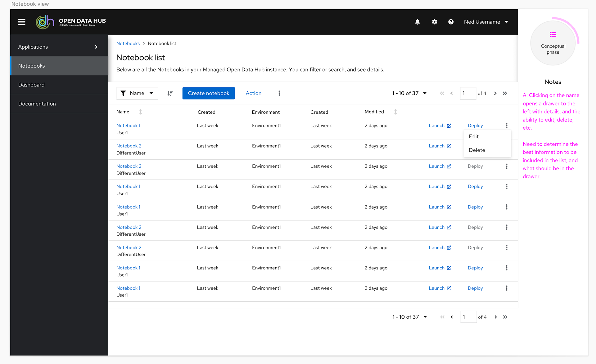The image size is (596, 364).
Task: Go to last page in top pagination
Action: [505, 93]
